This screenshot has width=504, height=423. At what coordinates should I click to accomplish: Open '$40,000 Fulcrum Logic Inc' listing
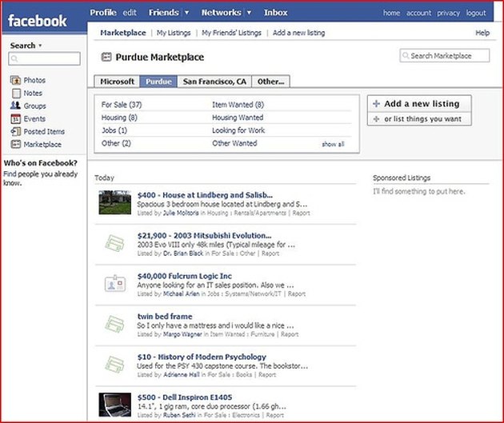185,276
